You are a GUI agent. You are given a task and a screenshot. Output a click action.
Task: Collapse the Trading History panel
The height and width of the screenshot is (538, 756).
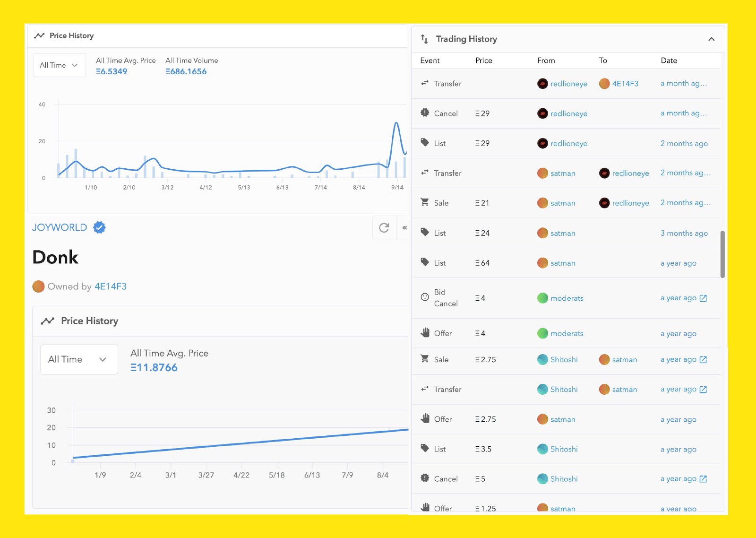(x=711, y=39)
